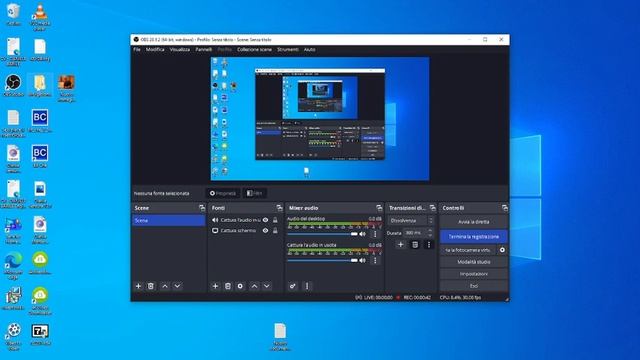Click Termina la registrazione button

pyautogui.click(x=473, y=236)
